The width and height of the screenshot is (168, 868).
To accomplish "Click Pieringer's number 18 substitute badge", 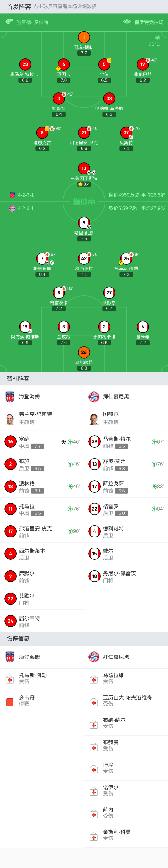I will [10, 486].
